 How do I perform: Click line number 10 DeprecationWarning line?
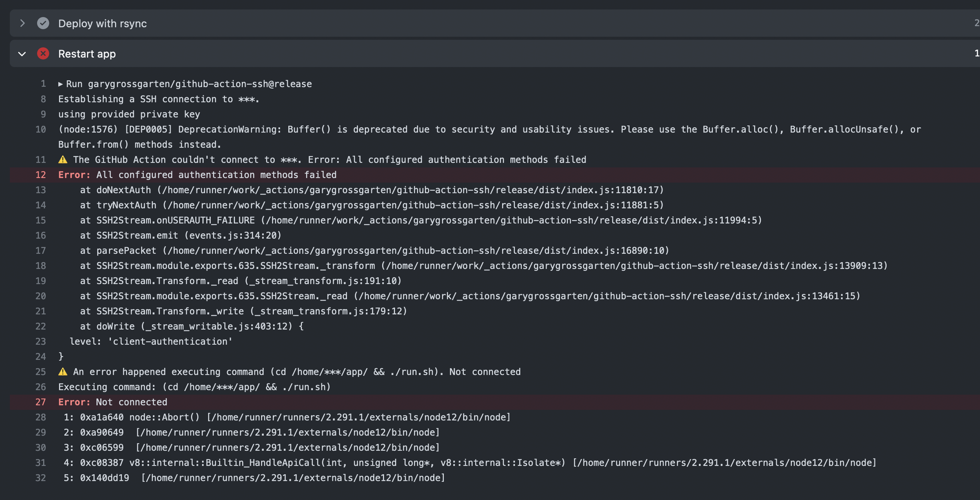pyautogui.click(x=41, y=130)
